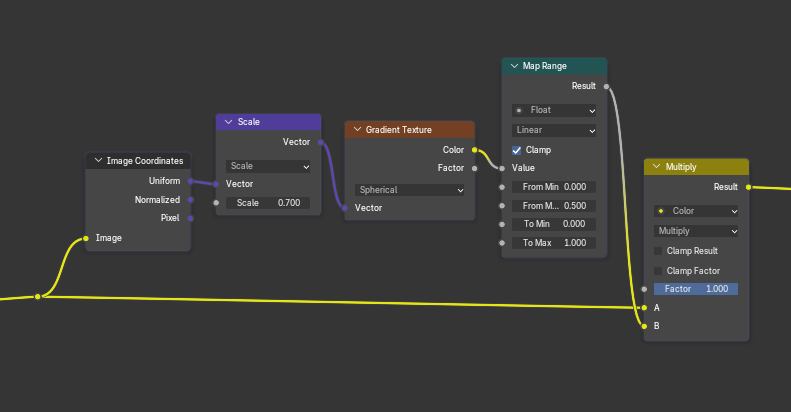
Task: Click the Normalized output socket
Action: 190,200
